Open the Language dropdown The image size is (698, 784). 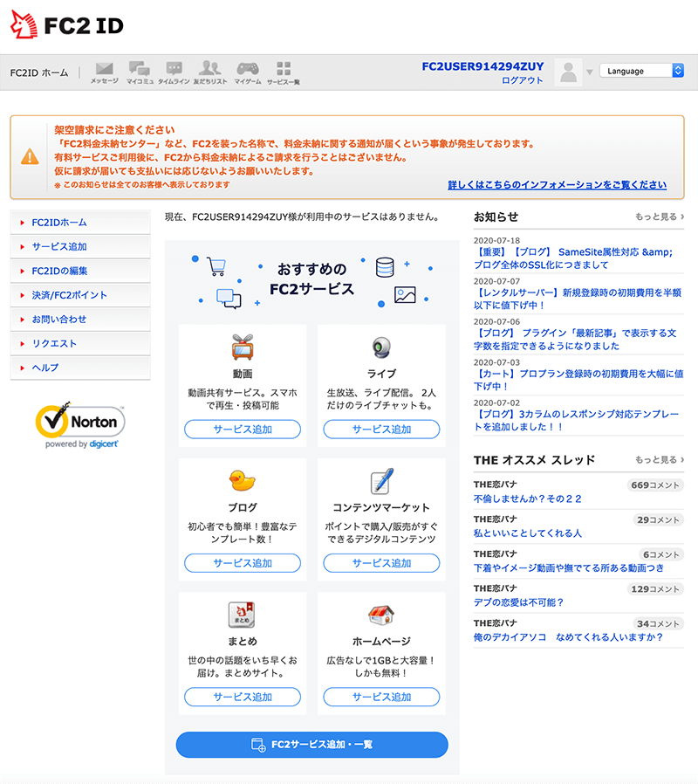click(x=641, y=71)
